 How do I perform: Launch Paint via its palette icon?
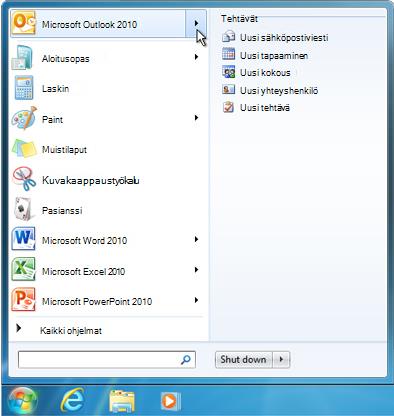24,118
